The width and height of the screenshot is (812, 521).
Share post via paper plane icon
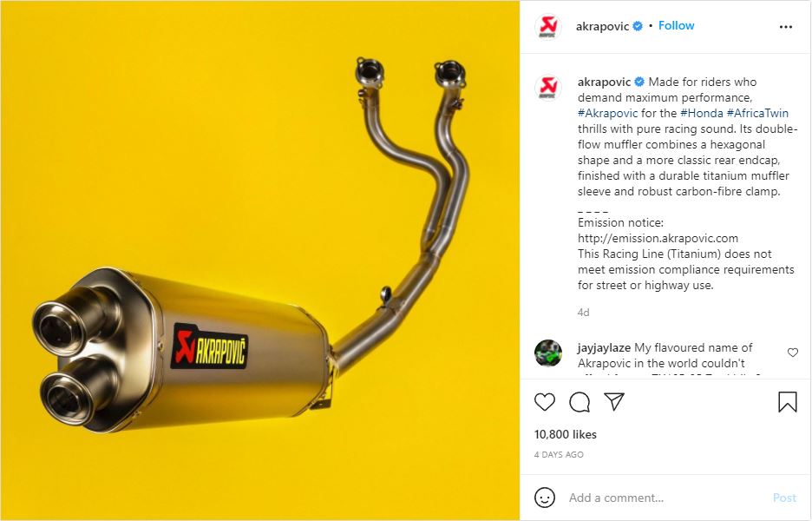(614, 402)
